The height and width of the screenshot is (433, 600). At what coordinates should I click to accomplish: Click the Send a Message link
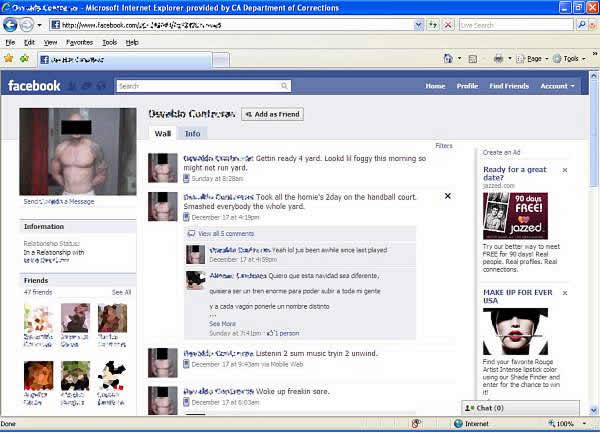pyautogui.click(x=59, y=202)
